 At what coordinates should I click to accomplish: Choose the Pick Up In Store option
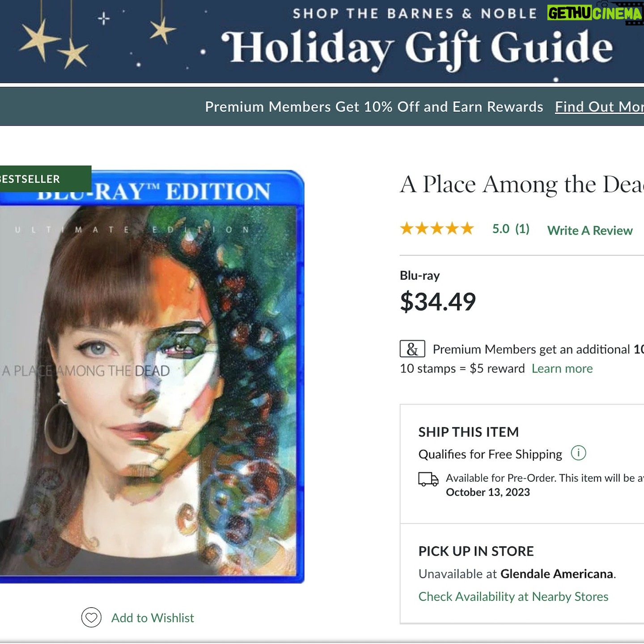pyautogui.click(x=476, y=551)
